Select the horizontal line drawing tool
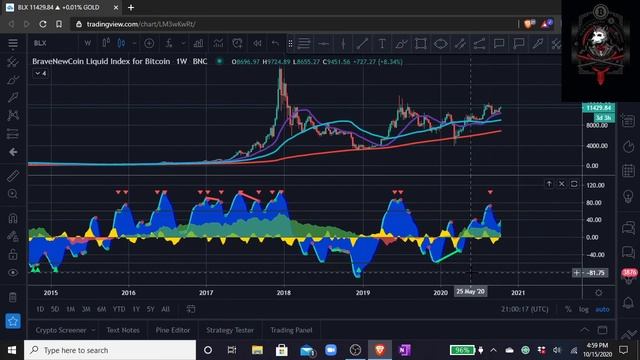Viewport: 640px width, 360px height. pyautogui.click(x=323, y=44)
